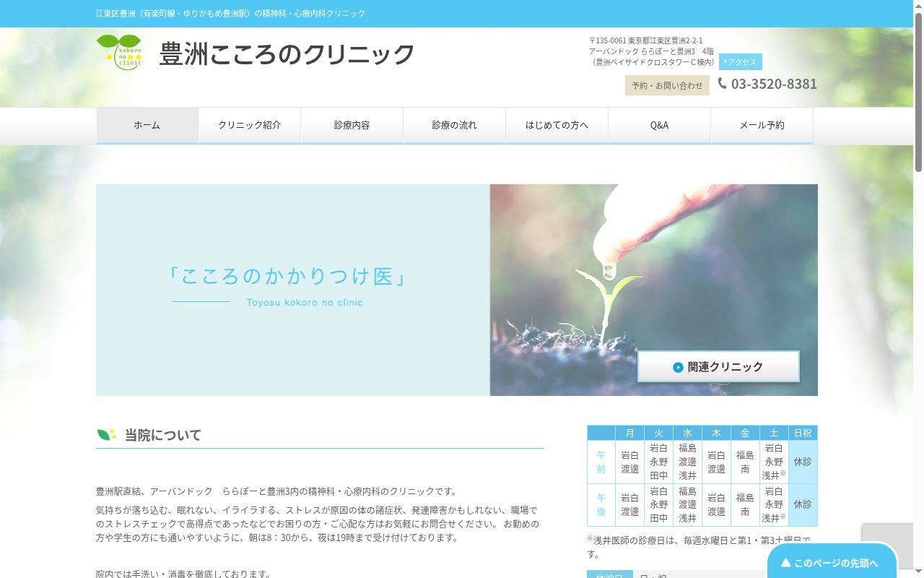
Task: Click the top banner text 江東区豊洲 精神科・心療内科クリニック
Action: [231, 14]
